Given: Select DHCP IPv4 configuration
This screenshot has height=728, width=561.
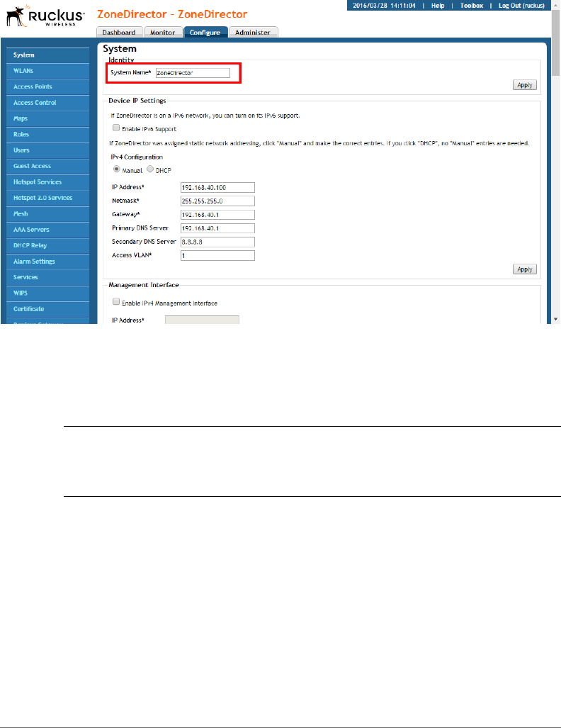Looking at the screenshot, I should [x=150, y=169].
